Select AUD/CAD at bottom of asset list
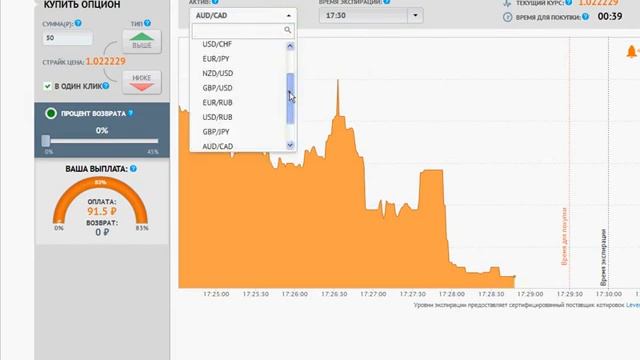 [x=218, y=146]
